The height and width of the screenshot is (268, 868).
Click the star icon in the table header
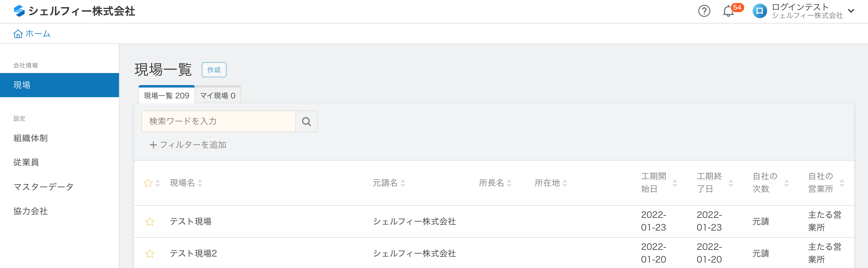click(x=148, y=183)
